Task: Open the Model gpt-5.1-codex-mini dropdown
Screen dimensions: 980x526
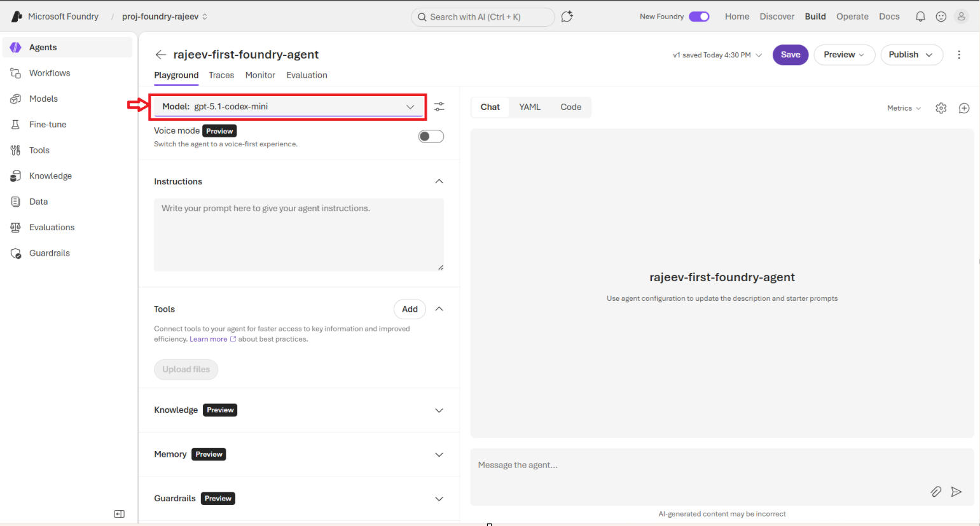Action: click(x=288, y=107)
